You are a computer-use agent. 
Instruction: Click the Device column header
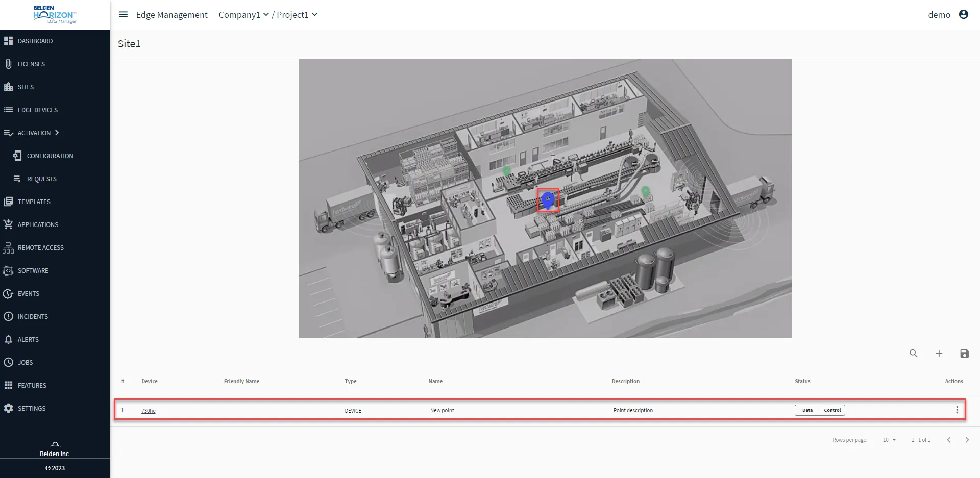point(150,381)
